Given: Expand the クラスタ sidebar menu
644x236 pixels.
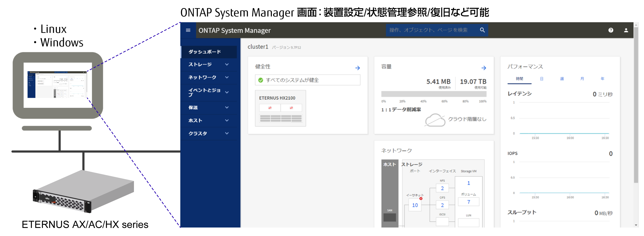Looking at the screenshot, I should coord(209,134).
